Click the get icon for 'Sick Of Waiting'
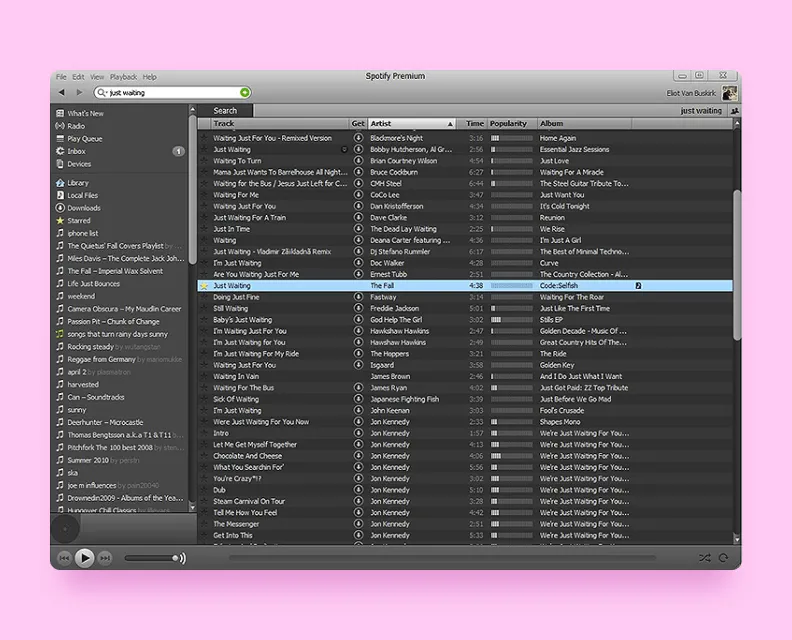Image resolution: width=792 pixels, height=640 pixels. [358, 399]
